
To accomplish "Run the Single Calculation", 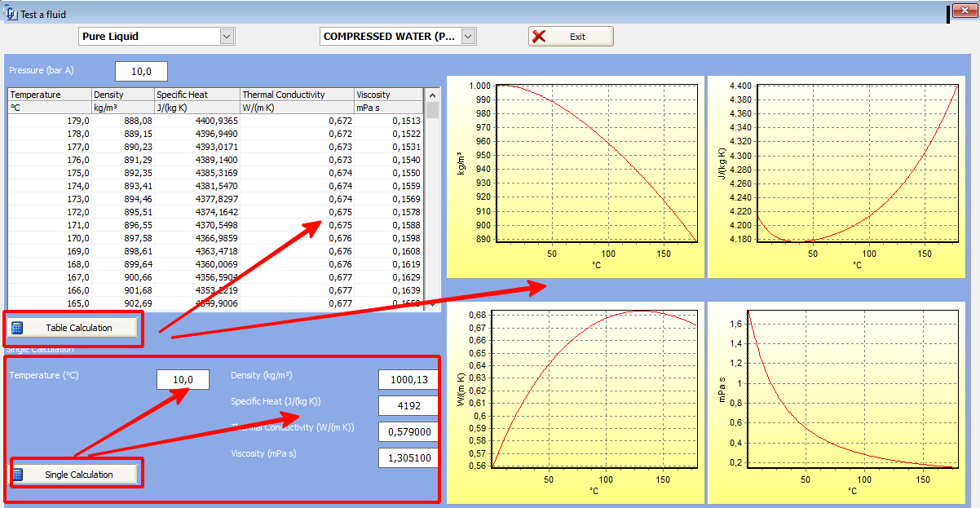I will coord(73,475).
